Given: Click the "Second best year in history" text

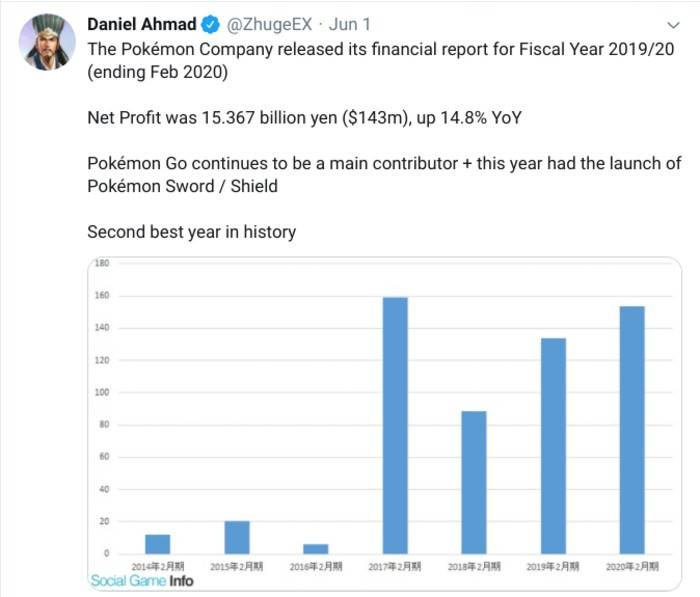Looking at the screenshot, I should tap(191, 232).
